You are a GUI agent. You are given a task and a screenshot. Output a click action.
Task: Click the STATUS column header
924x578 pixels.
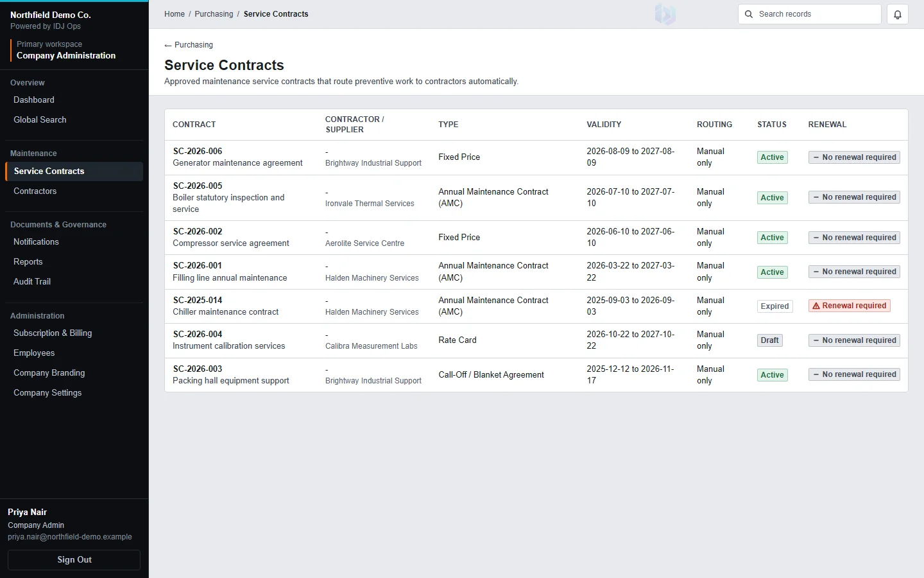[772, 125]
